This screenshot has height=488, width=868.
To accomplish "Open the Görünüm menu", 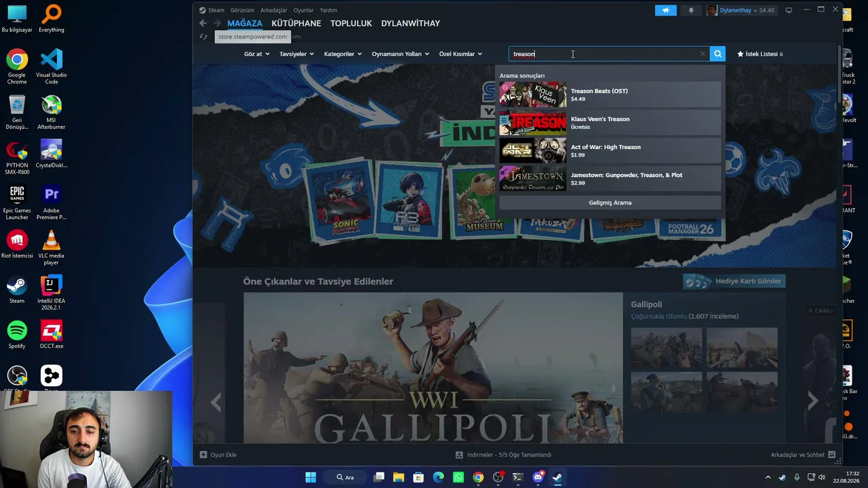I will (x=242, y=10).
